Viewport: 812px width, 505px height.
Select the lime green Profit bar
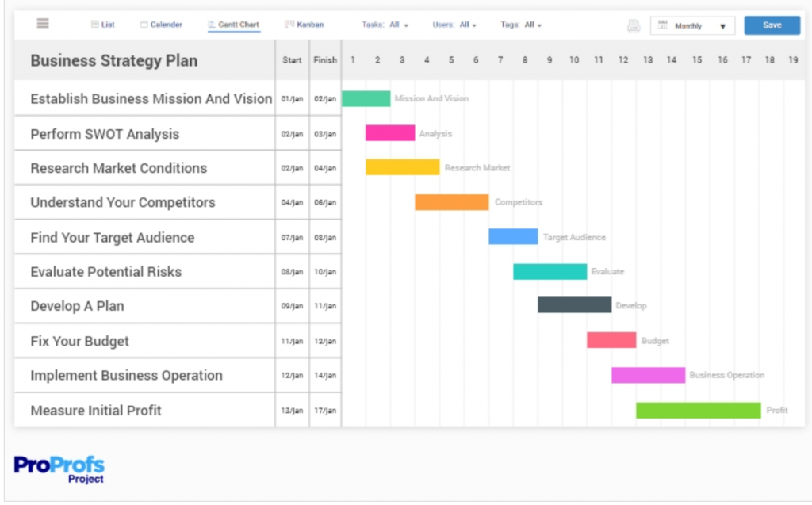[699, 410]
